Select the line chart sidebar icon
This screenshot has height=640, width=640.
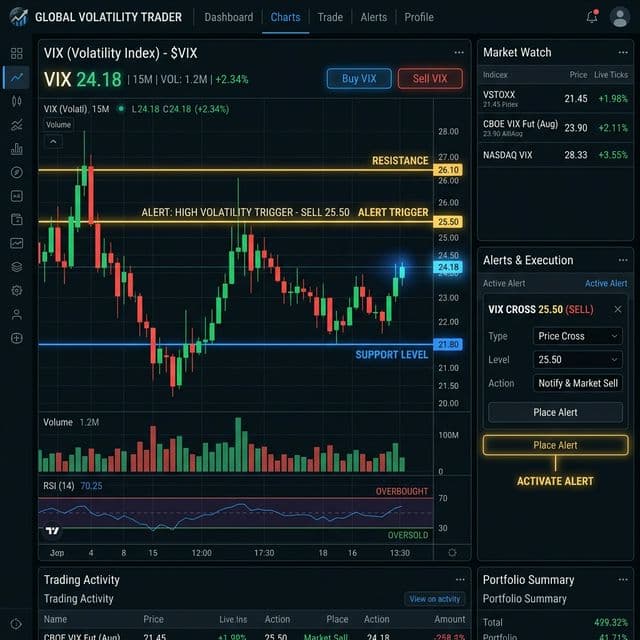17,77
